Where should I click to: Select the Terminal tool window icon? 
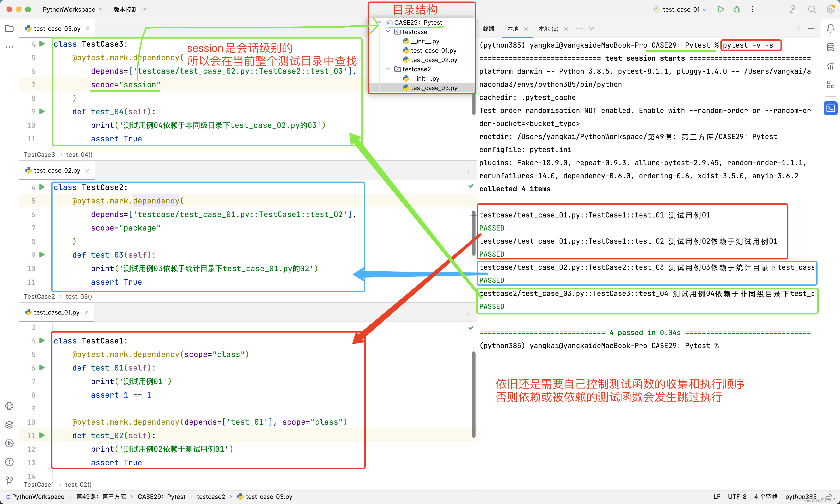tap(830, 108)
